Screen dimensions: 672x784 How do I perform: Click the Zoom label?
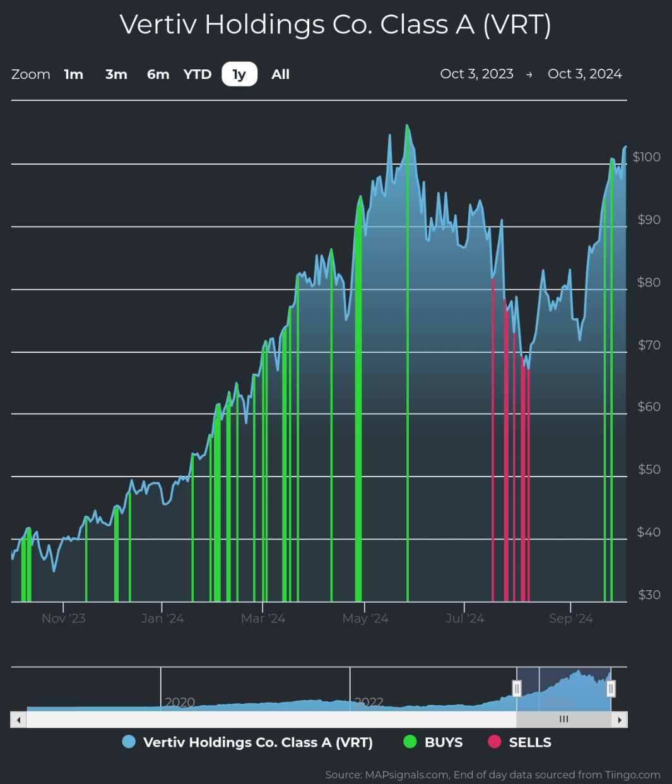[x=31, y=74]
